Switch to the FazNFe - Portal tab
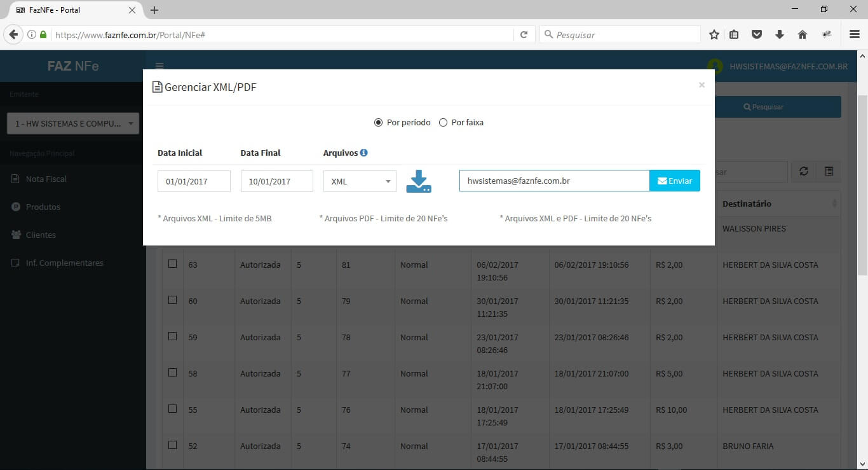Screen dimensions: 868x470 coord(74,10)
